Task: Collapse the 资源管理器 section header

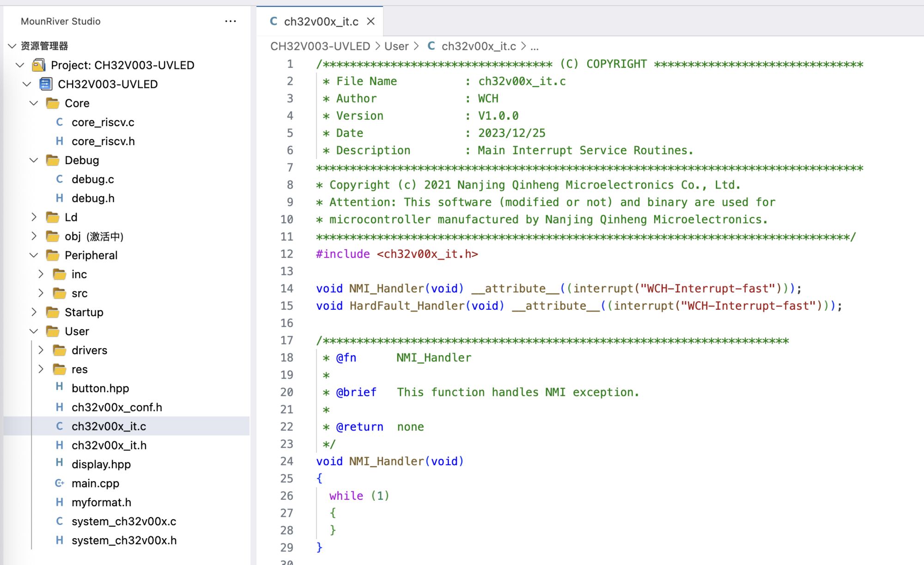Action: (x=12, y=46)
